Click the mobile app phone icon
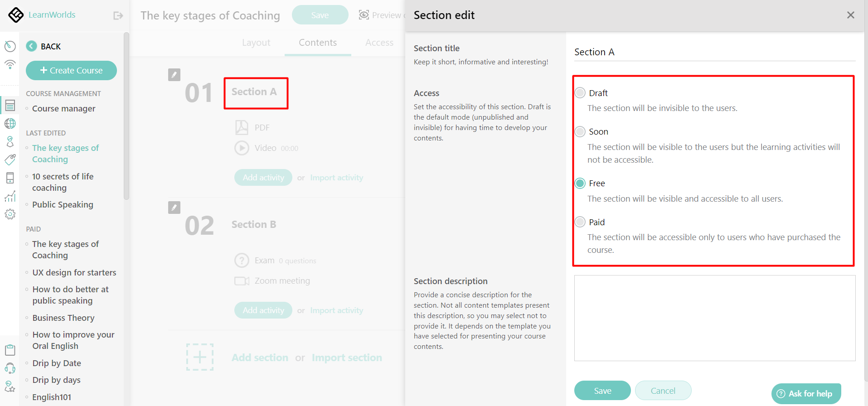This screenshot has width=868, height=406. point(10,178)
